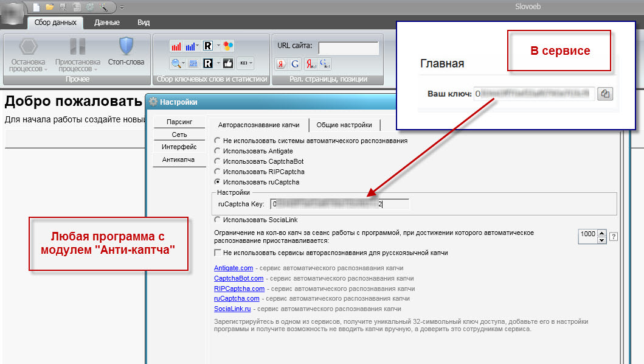
Task: Click the copy key icon next to Ваш ключ
Action: (605, 94)
